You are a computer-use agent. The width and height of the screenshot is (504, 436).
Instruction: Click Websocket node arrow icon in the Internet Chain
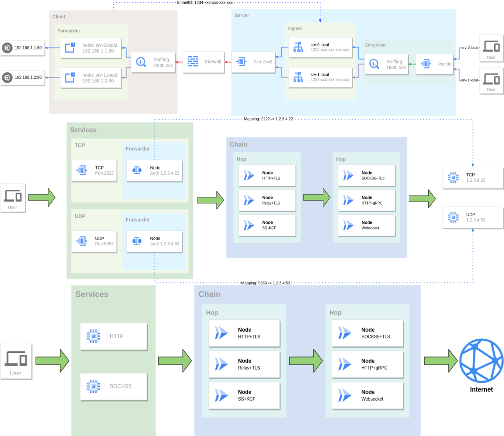(x=345, y=395)
